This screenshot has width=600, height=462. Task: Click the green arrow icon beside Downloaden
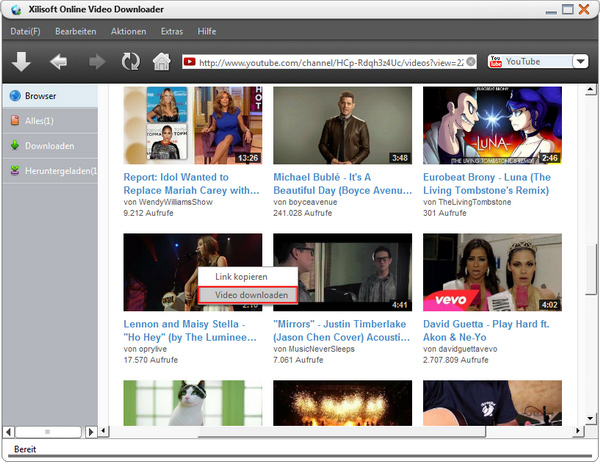point(15,145)
